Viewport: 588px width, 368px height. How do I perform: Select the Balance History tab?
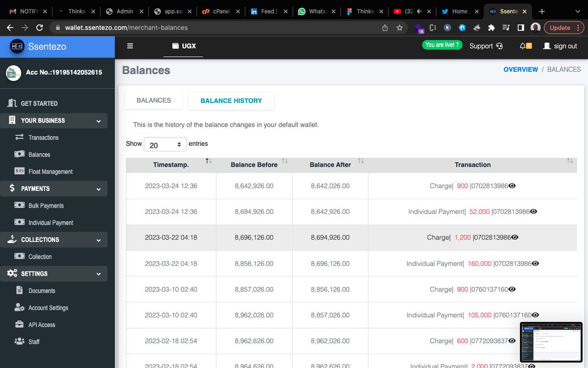[231, 101]
